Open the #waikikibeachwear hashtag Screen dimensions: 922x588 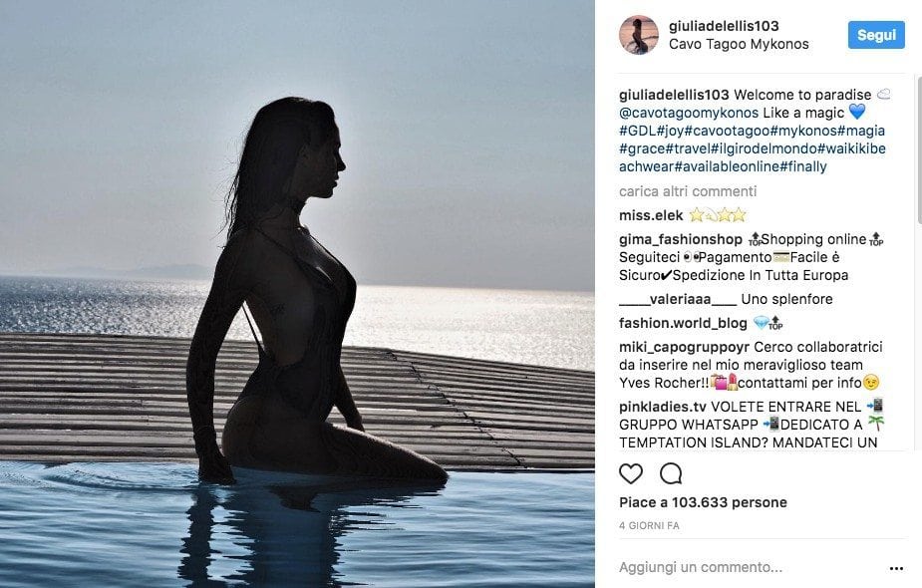click(753, 157)
